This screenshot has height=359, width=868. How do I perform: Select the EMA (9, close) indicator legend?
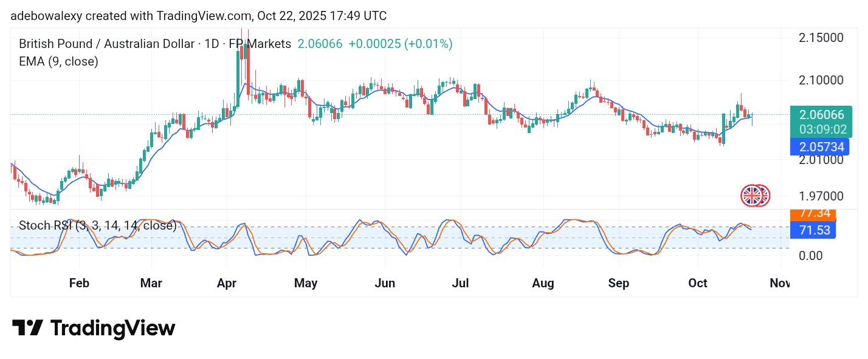tap(58, 61)
